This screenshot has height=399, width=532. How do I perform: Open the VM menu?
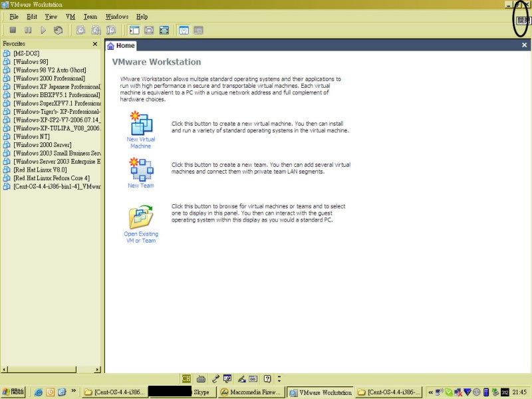(x=70, y=17)
